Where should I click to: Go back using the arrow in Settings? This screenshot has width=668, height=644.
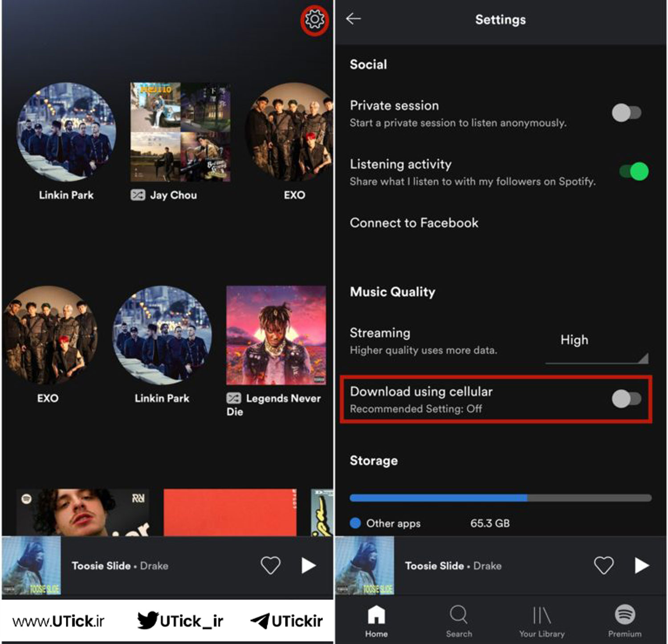(x=354, y=19)
